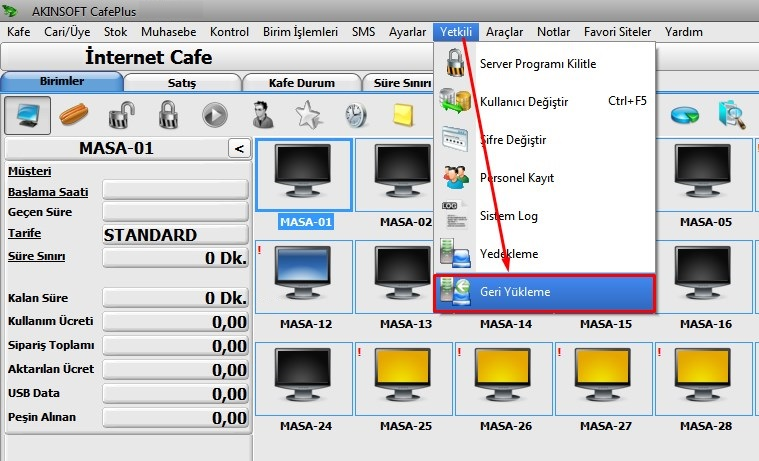The height and width of the screenshot is (461, 759).
Task: Switch to the Birimler tab
Action: click(62, 81)
